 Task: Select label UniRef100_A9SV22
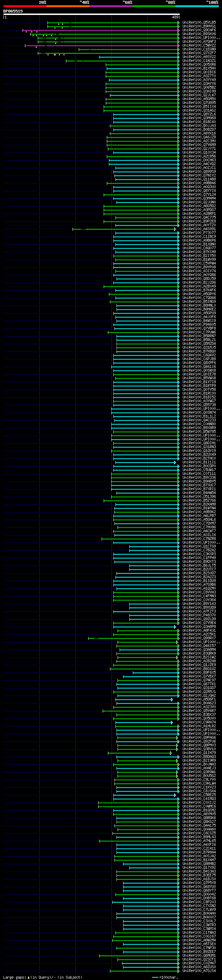[x=199, y=57]
